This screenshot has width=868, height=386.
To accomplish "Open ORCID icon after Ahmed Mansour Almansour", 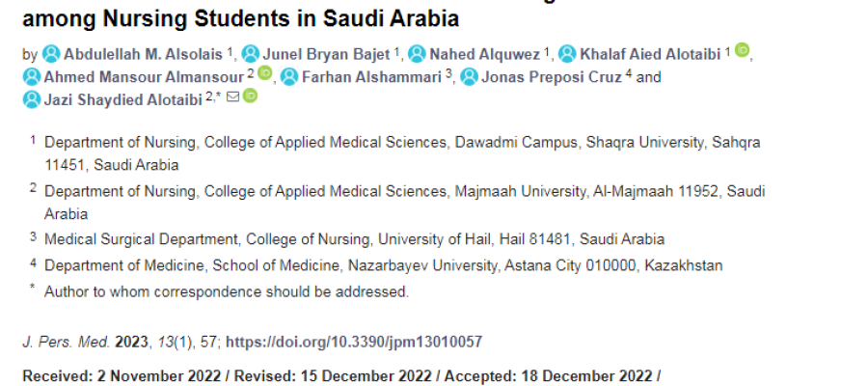I will click(x=264, y=72).
